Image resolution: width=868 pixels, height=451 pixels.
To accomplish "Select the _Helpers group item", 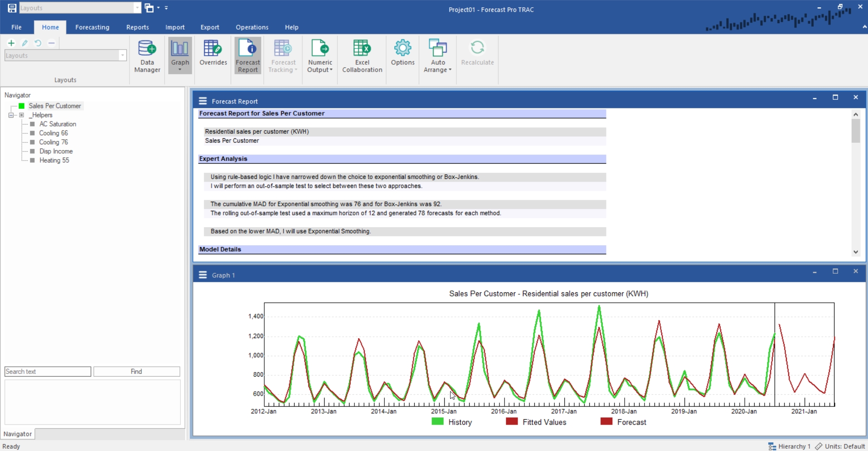I will pos(41,115).
